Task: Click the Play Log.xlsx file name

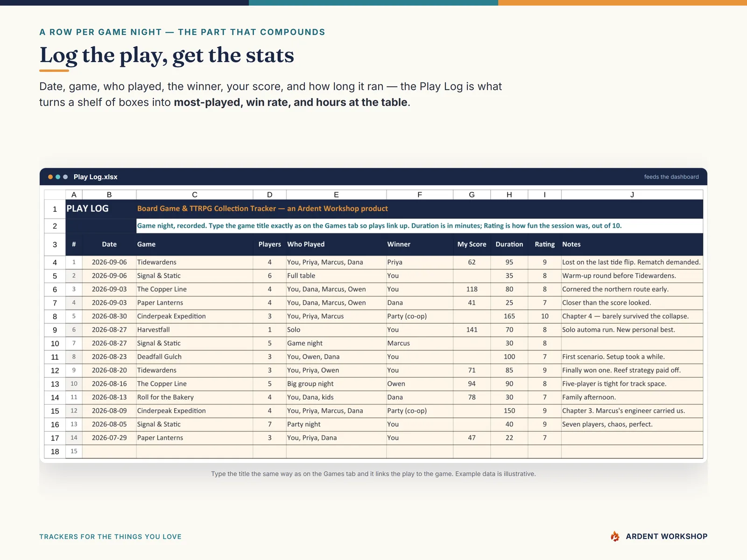Action: click(x=95, y=177)
